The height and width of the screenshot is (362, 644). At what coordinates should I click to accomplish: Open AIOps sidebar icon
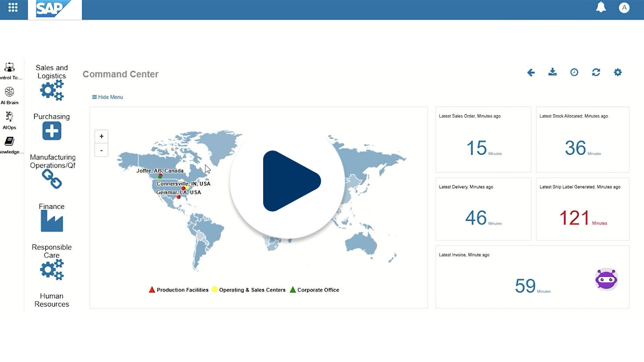click(x=9, y=116)
